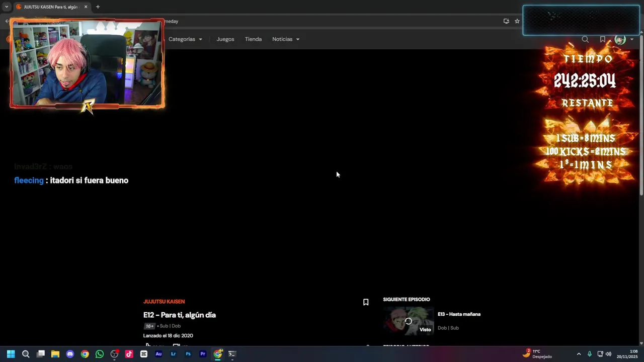This screenshot has height=362, width=644.
Task: Switch to the active Chrome profile window icon
Action: click(217, 354)
